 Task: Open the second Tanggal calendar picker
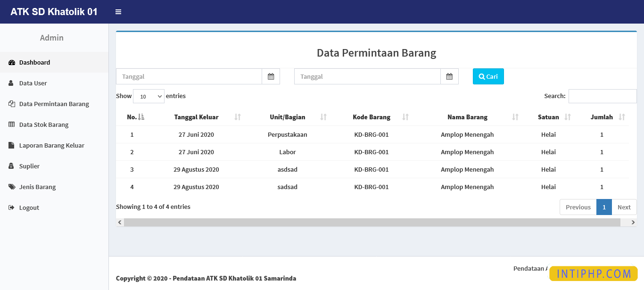[449, 76]
